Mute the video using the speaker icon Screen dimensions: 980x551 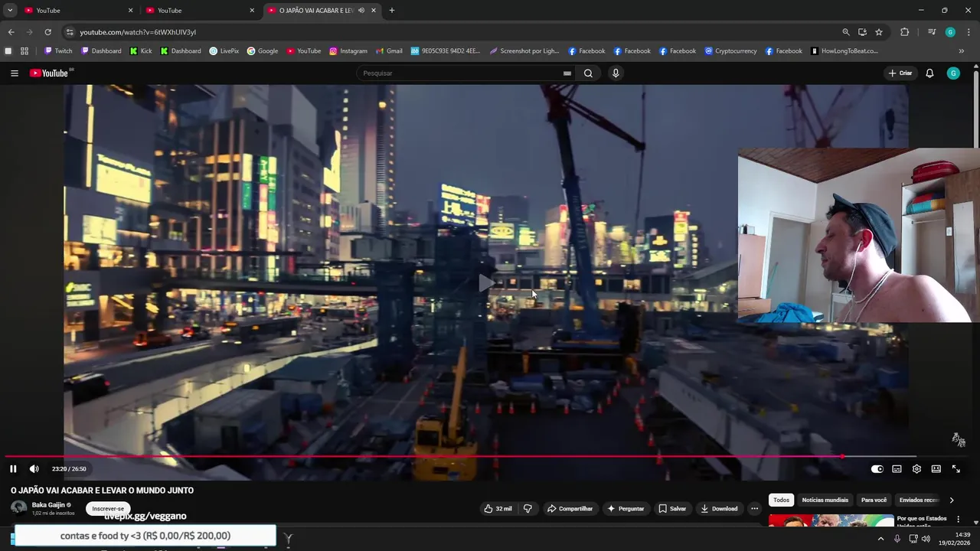(x=34, y=468)
